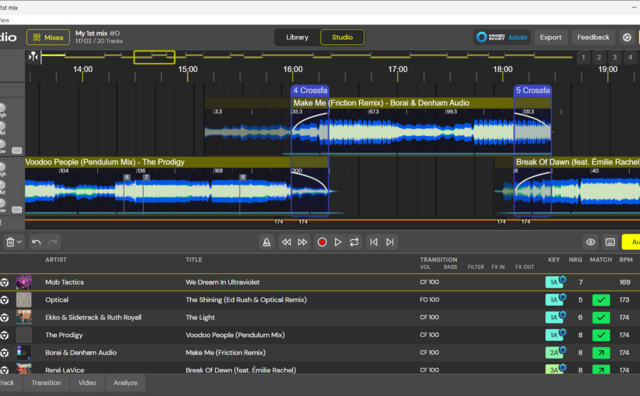Click the keyboard shortcuts icon
The width and height of the screenshot is (640, 396).
[610, 242]
